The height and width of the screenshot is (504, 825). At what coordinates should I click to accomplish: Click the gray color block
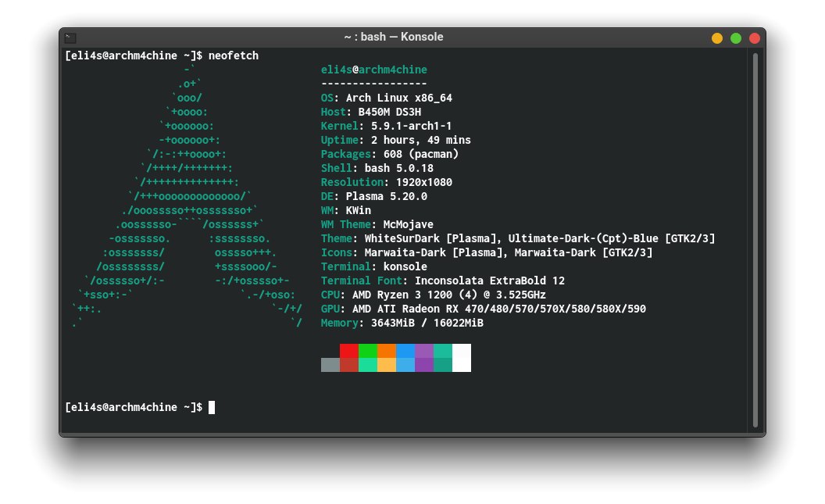coord(330,365)
